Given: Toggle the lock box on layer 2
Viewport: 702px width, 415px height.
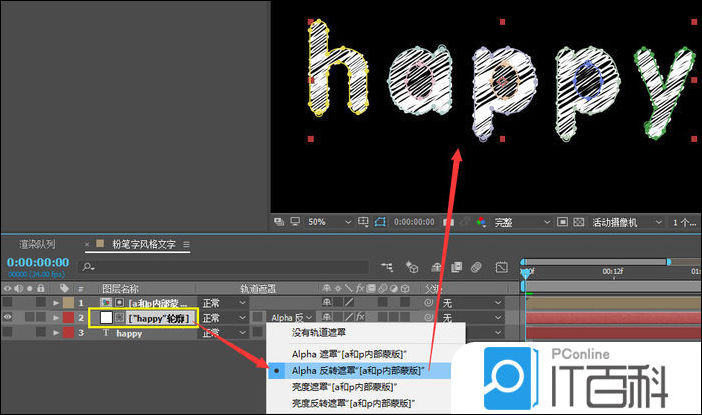Looking at the screenshot, I should 41,317.
